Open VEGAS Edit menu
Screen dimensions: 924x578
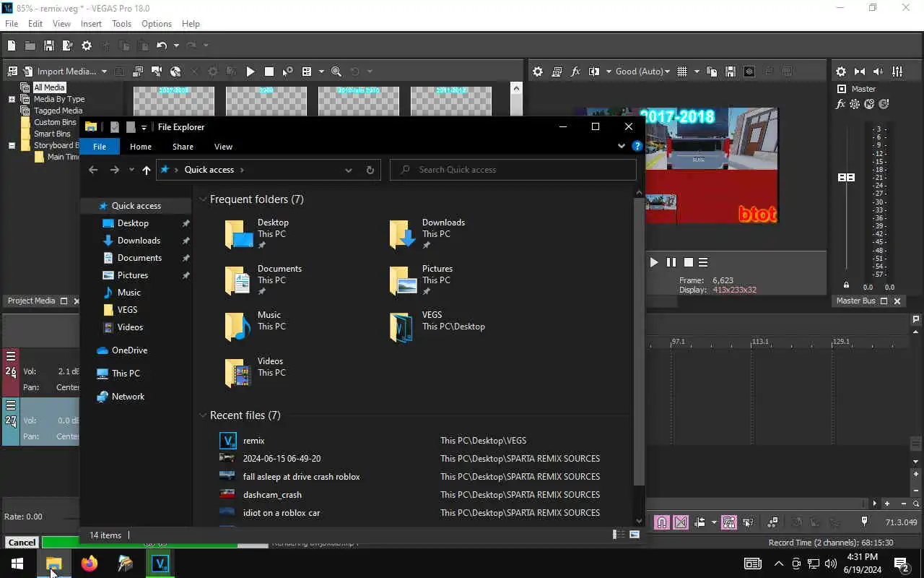point(35,24)
